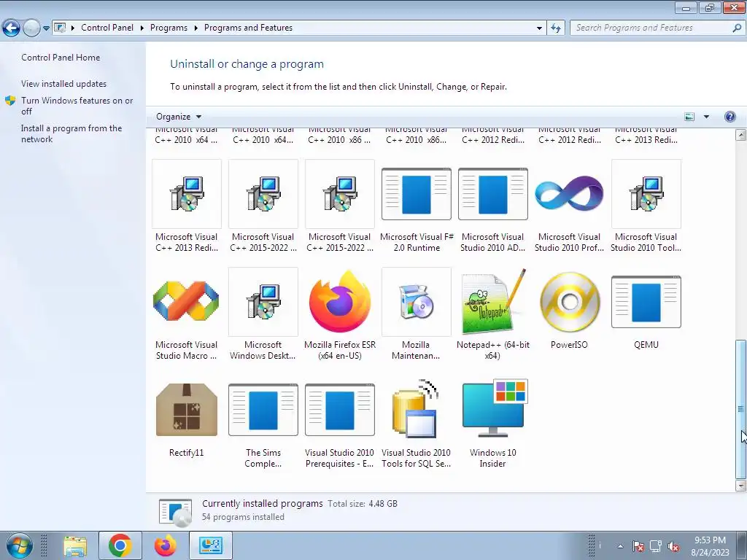
Task: Click the Control Panel taskbar button
Action: click(x=210, y=545)
